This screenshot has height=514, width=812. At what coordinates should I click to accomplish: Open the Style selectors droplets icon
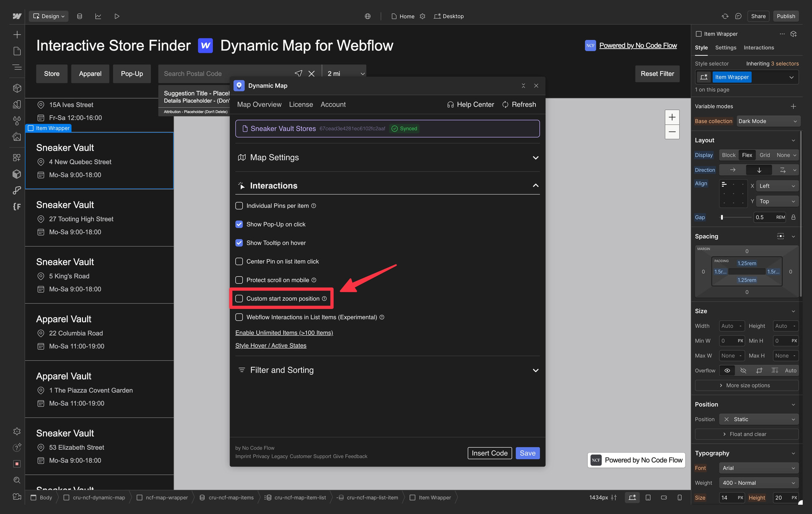17,121
